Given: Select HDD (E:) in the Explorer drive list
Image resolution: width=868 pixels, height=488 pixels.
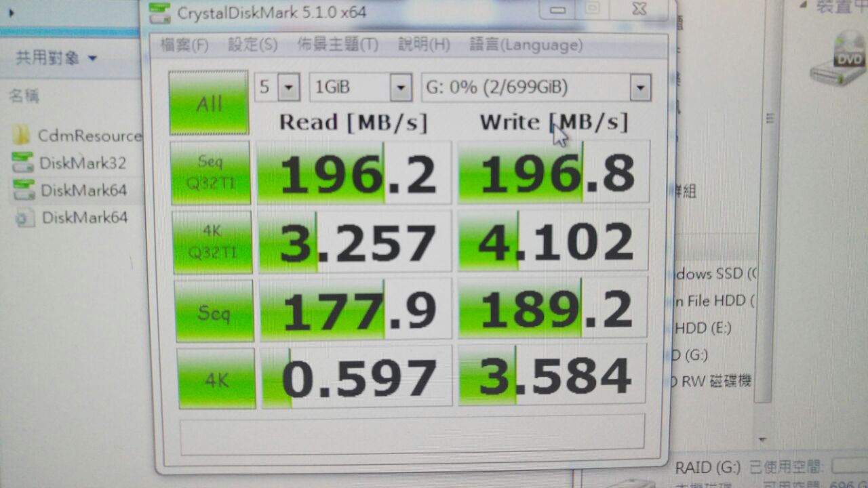Looking at the screenshot, I should 703,327.
